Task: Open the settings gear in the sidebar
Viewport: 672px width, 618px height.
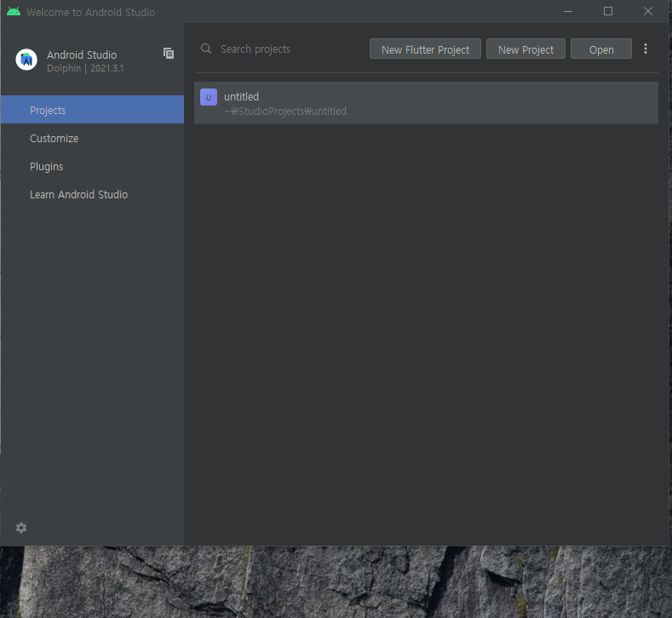Action: [x=21, y=528]
